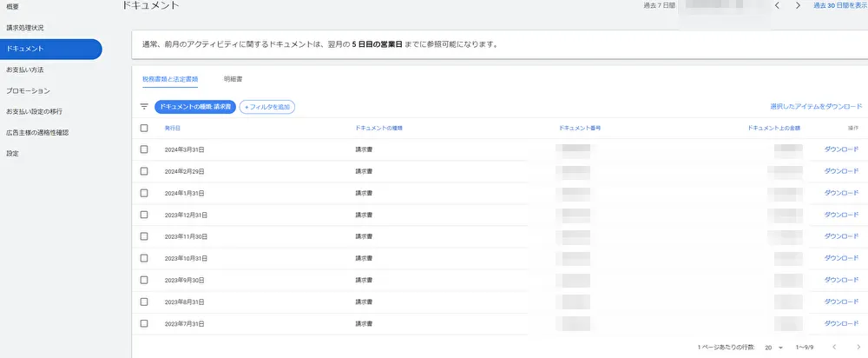
Task: Check the 2023年7月31日 invoice row
Action: pos(144,323)
